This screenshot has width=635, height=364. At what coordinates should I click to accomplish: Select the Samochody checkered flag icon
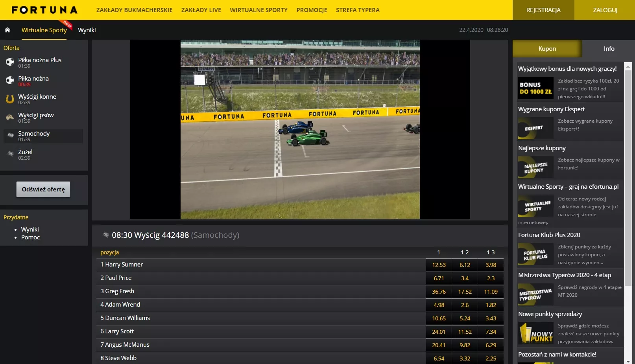click(x=11, y=136)
